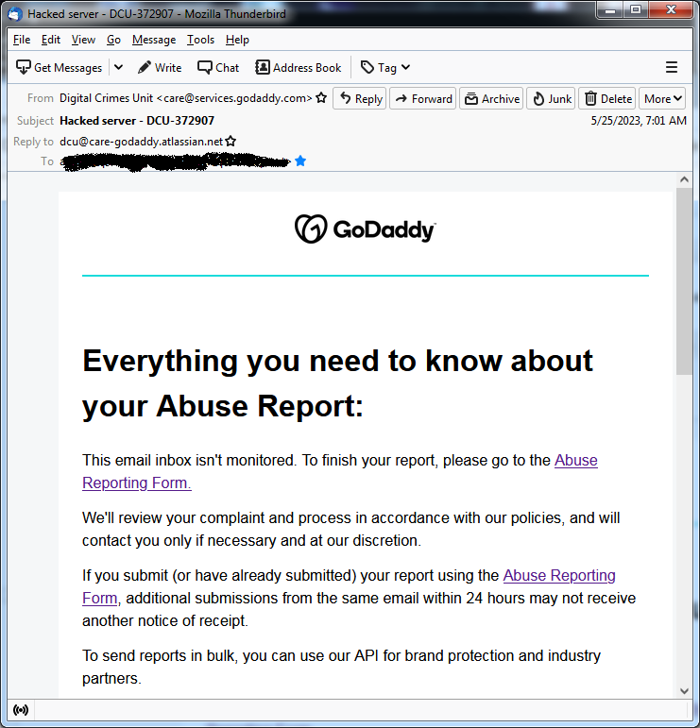Click the message vertical scrollbar thumb

tap(684, 281)
